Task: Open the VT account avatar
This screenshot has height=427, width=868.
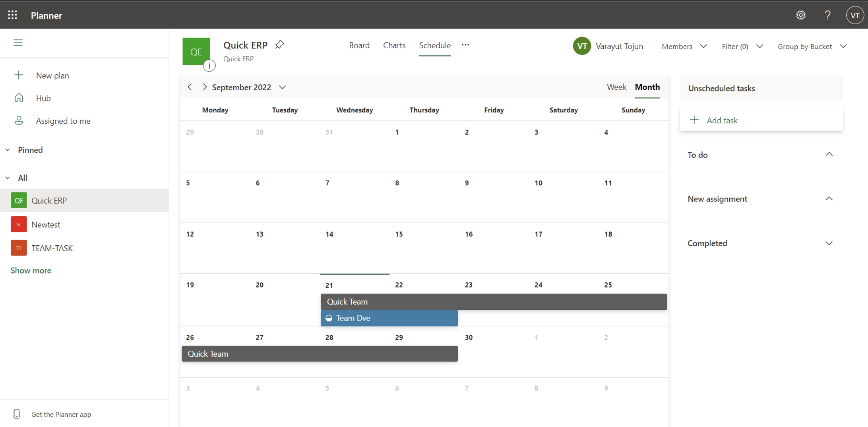Action: pos(854,16)
